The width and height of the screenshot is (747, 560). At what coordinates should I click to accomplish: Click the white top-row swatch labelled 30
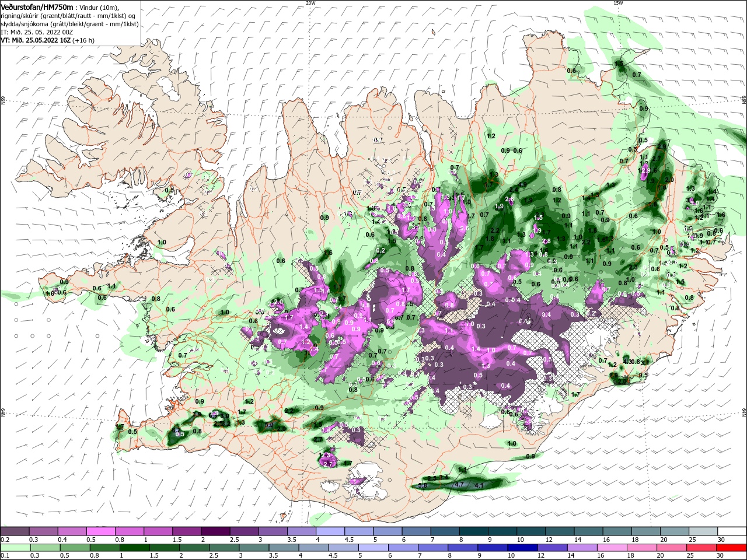click(732, 531)
